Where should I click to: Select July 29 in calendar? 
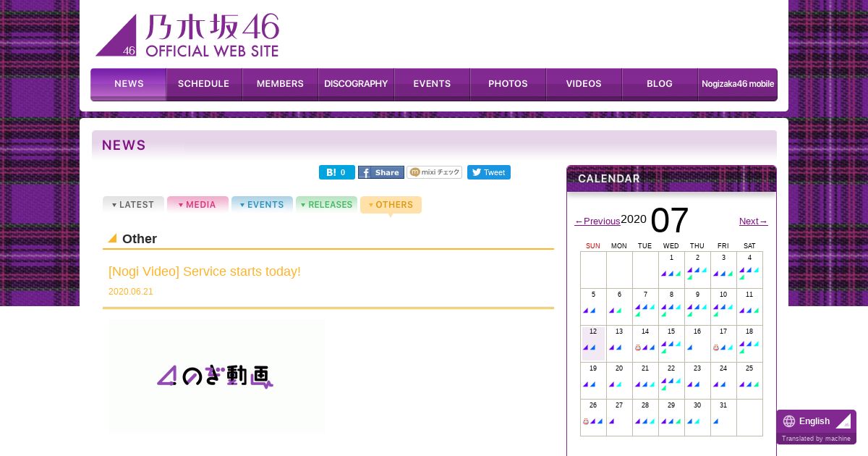[671, 418]
